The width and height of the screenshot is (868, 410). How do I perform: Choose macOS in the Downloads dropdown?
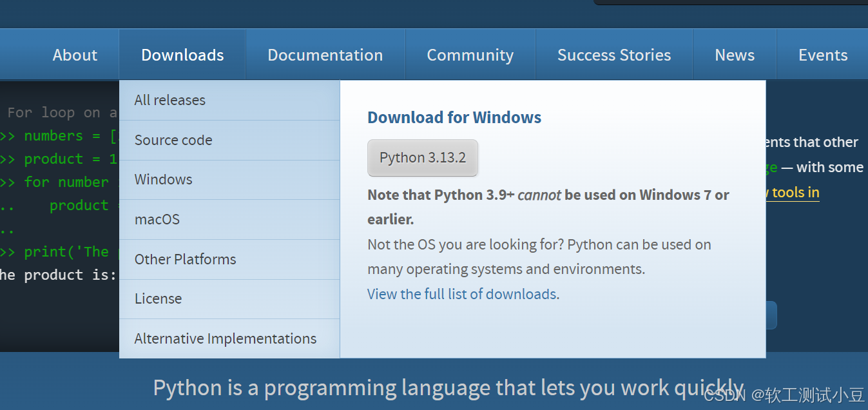(x=157, y=219)
